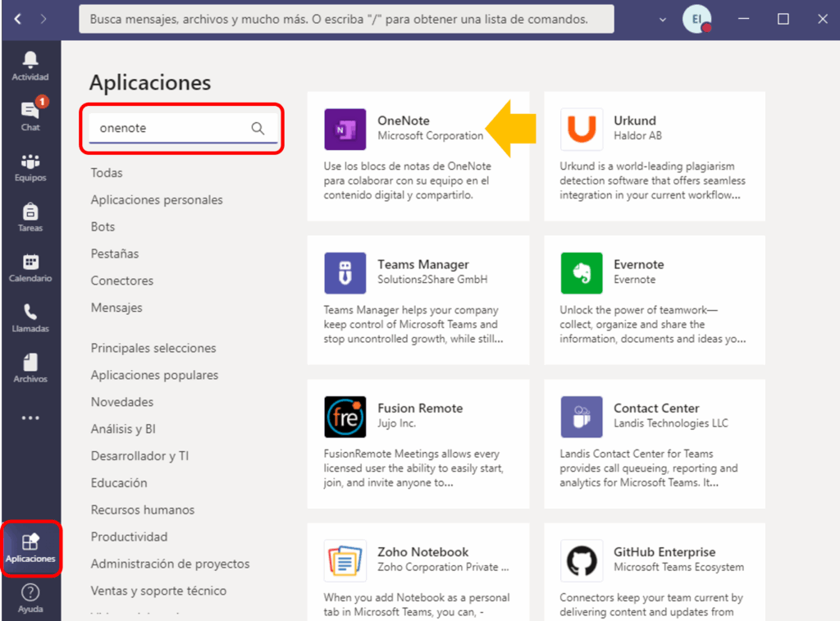Select the Todas category
840x621 pixels.
point(107,173)
